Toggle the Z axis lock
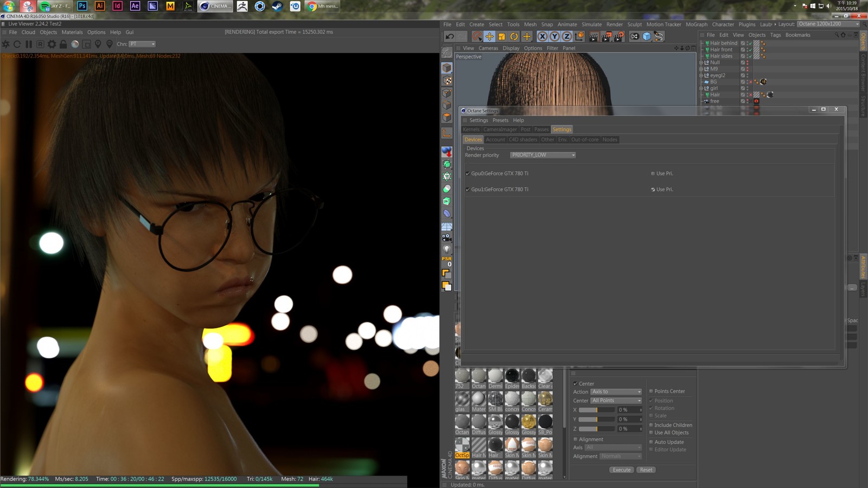The height and width of the screenshot is (488, 868). point(567,36)
